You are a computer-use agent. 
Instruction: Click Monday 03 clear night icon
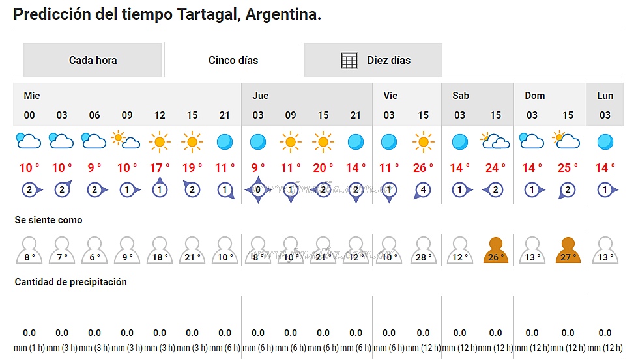(x=605, y=141)
